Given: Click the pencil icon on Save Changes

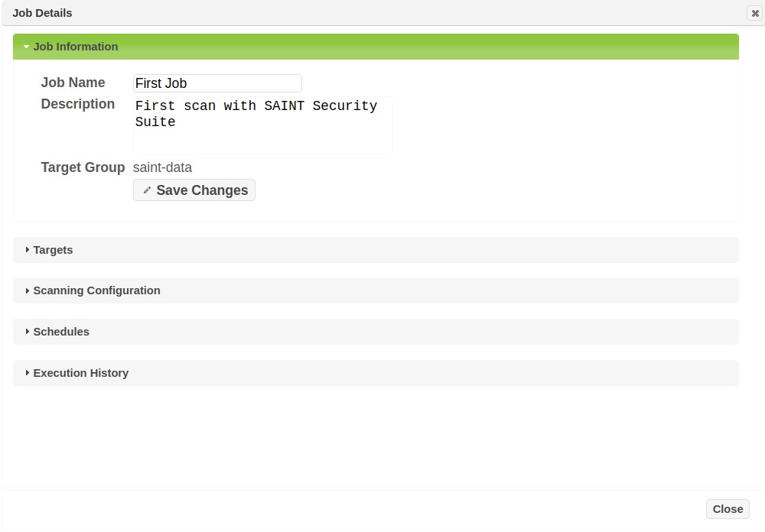Looking at the screenshot, I should point(147,190).
